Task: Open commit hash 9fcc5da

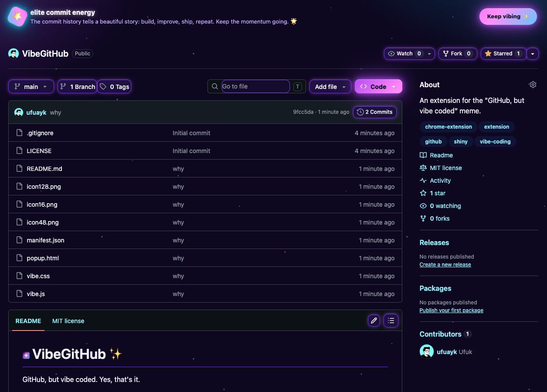Action: point(303,112)
